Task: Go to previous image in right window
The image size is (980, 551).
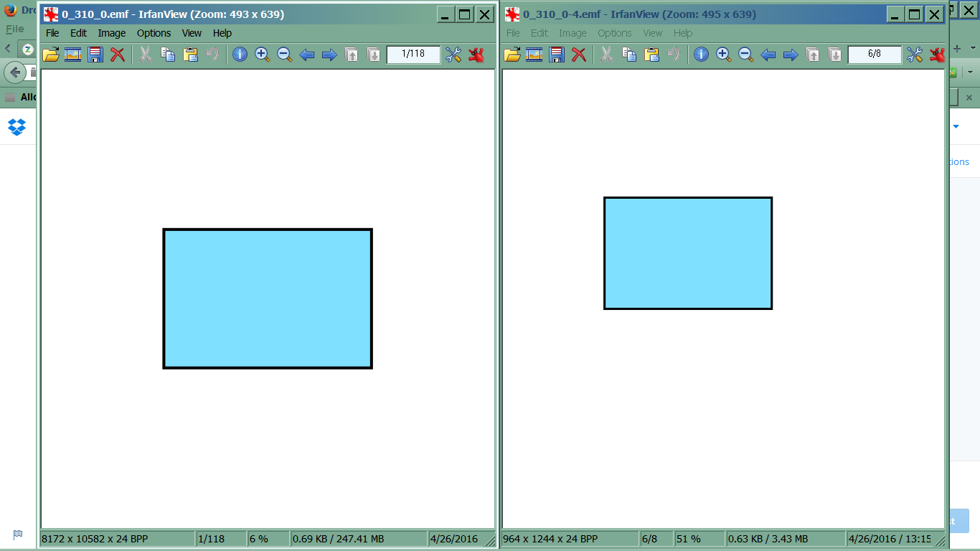Action: (x=768, y=55)
